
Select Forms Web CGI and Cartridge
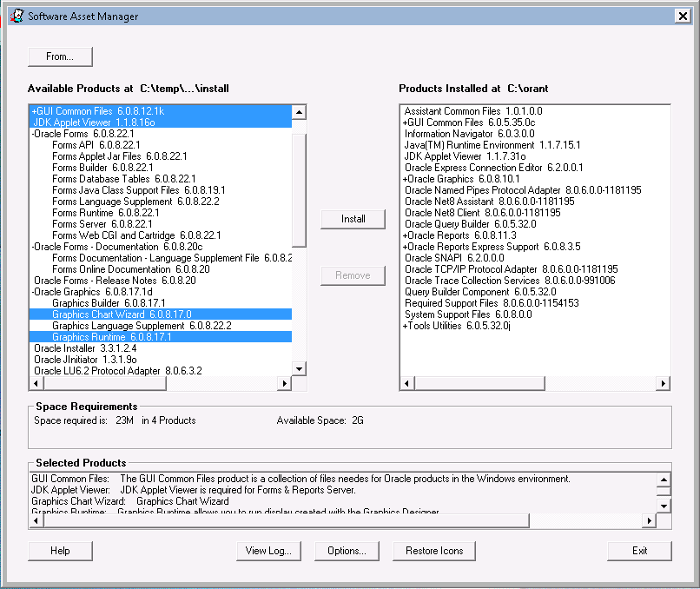(136, 235)
